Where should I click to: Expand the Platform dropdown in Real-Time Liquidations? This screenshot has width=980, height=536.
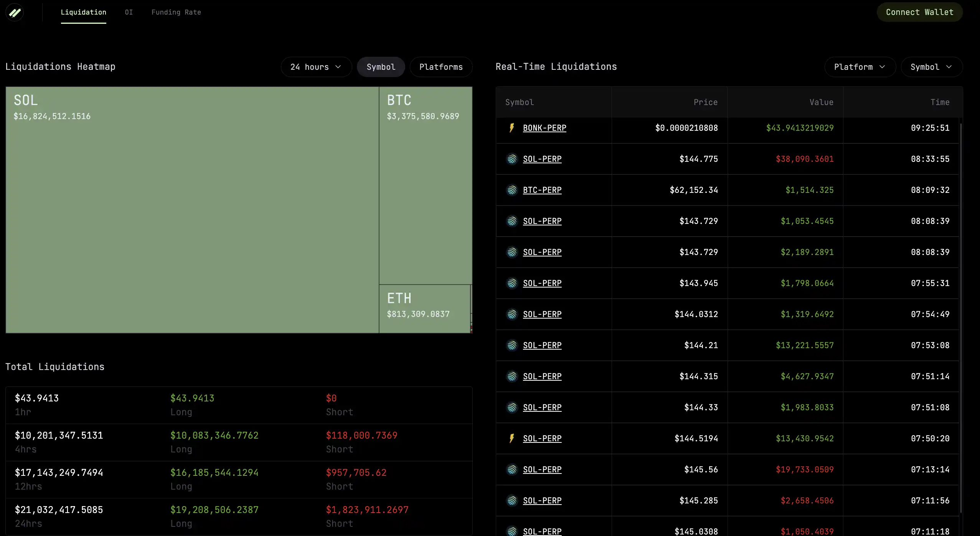tap(858, 67)
